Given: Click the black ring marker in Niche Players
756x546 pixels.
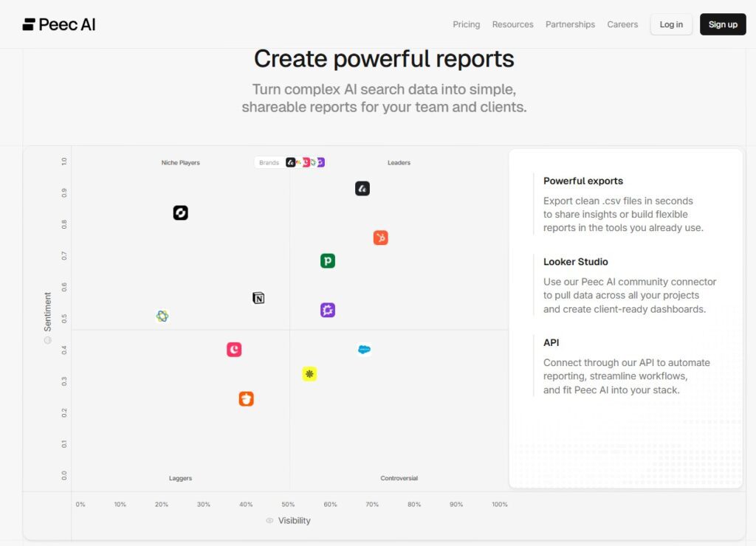Looking at the screenshot, I should [x=181, y=213].
